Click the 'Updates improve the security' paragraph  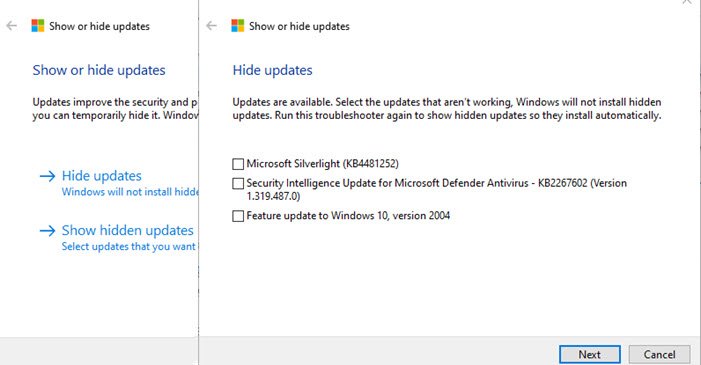point(115,109)
